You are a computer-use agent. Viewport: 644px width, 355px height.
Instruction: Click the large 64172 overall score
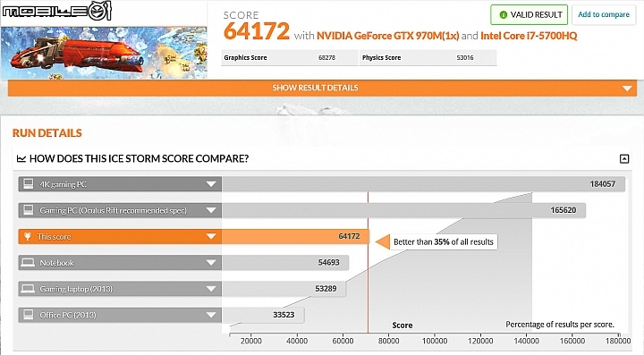[257, 31]
